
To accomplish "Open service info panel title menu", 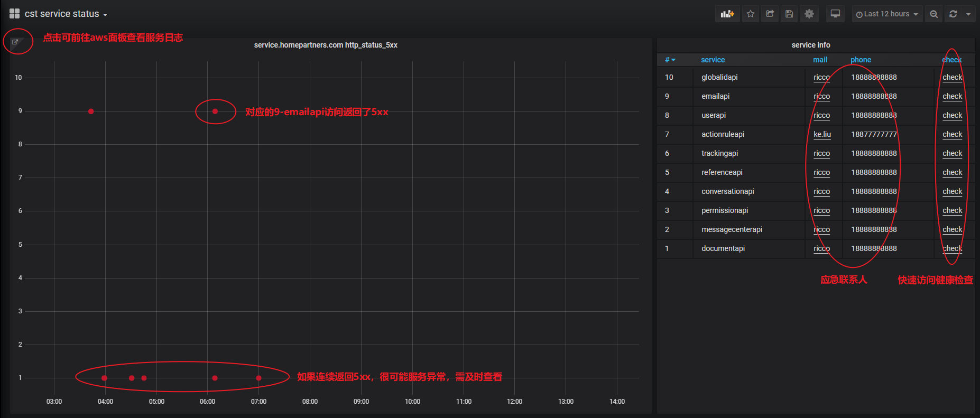I will 811,45.
